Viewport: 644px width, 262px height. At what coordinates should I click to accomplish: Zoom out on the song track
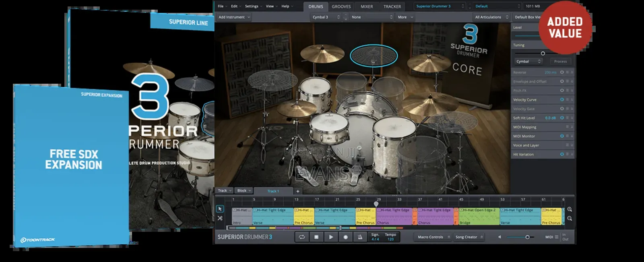(570, 219)
